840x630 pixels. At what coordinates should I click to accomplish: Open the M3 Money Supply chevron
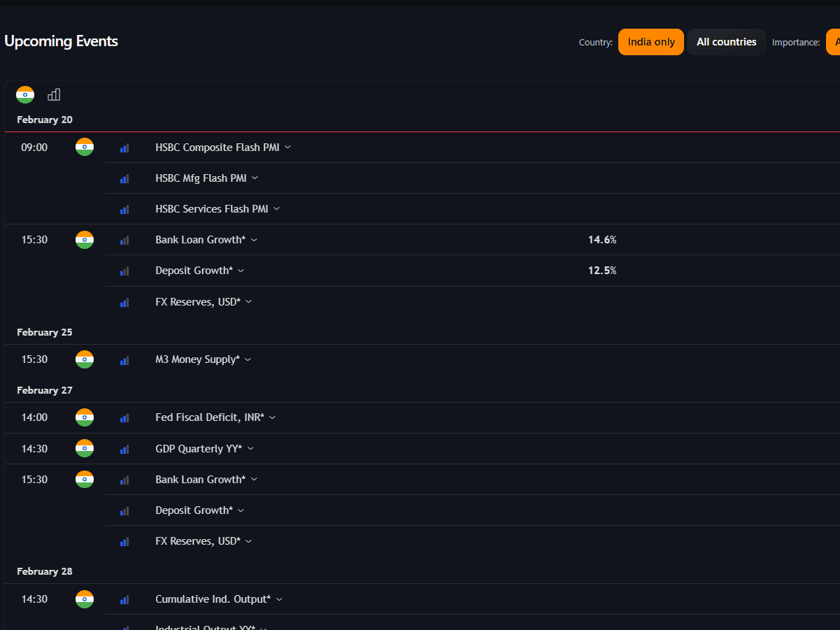tap(248, 359)
